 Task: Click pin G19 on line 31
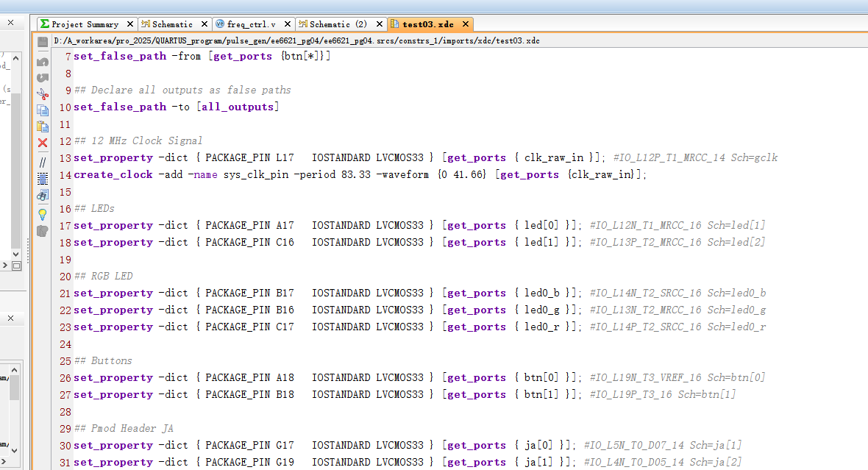pos(285,462)
